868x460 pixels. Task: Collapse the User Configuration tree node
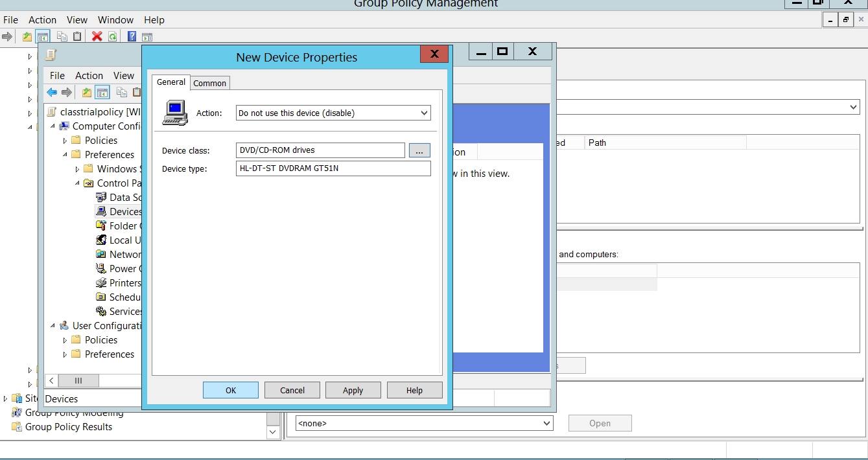tap(53, 326)
